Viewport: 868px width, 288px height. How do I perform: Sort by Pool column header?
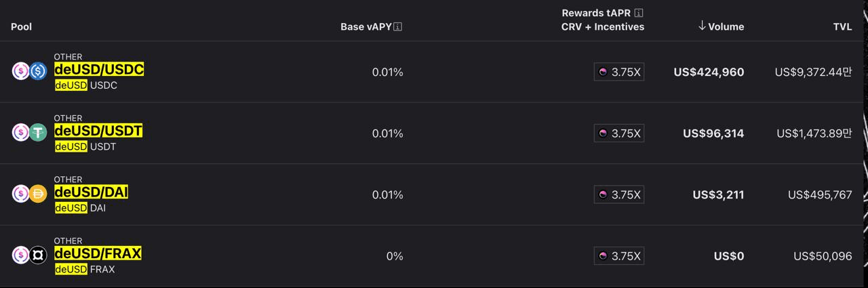tap(22, 26)
